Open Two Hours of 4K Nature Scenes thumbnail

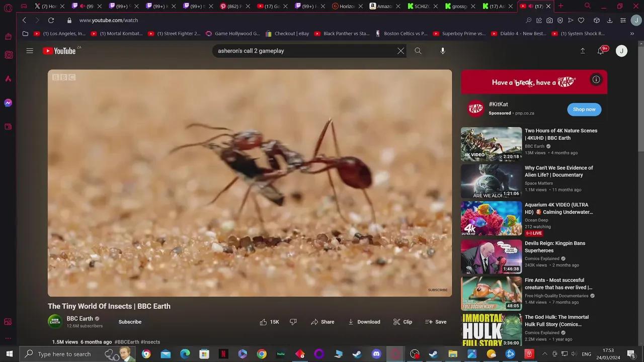491,144
